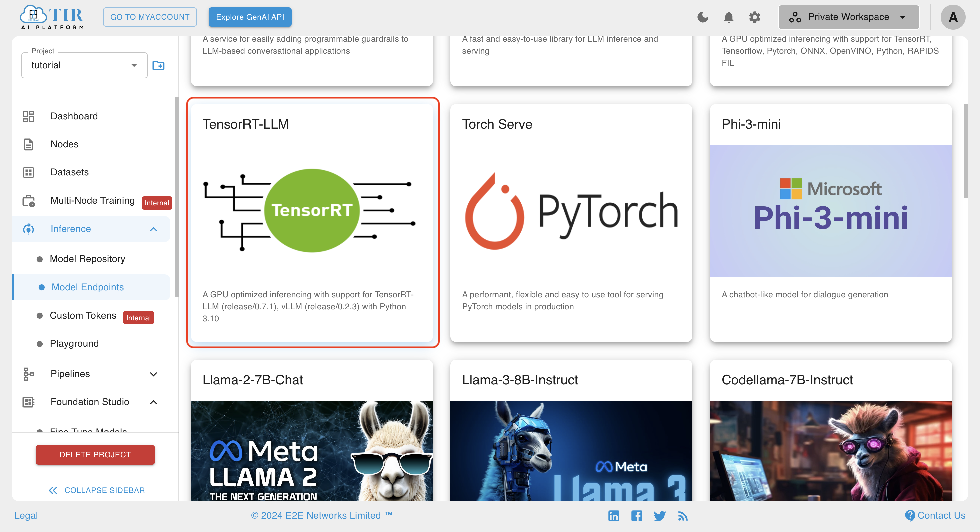Viewport: 980px width, 532px height.
Task: Open the Private Workspace dropdown
Action: click(849, 17)
